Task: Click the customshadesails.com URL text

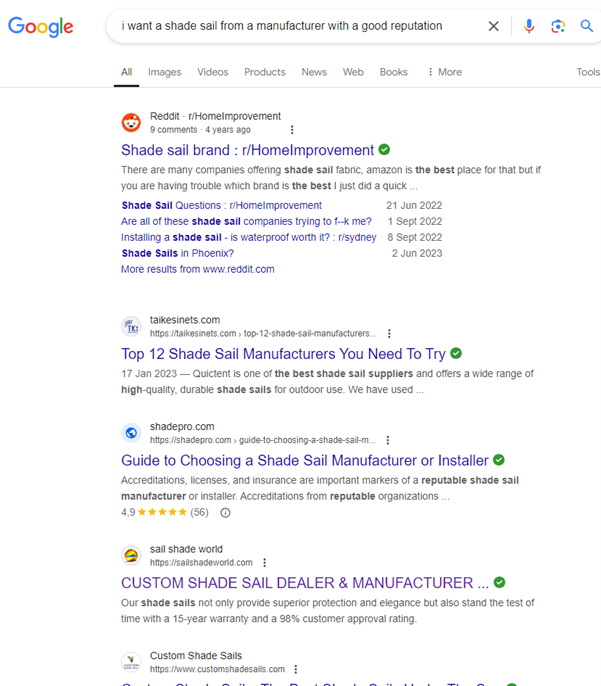Action: 217,669
